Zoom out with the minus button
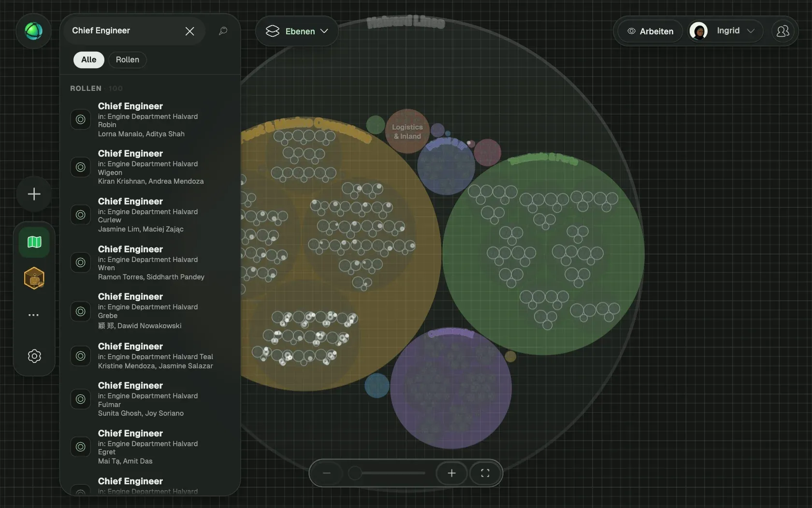The image size is (812, 508). click(x=327, y=473)
